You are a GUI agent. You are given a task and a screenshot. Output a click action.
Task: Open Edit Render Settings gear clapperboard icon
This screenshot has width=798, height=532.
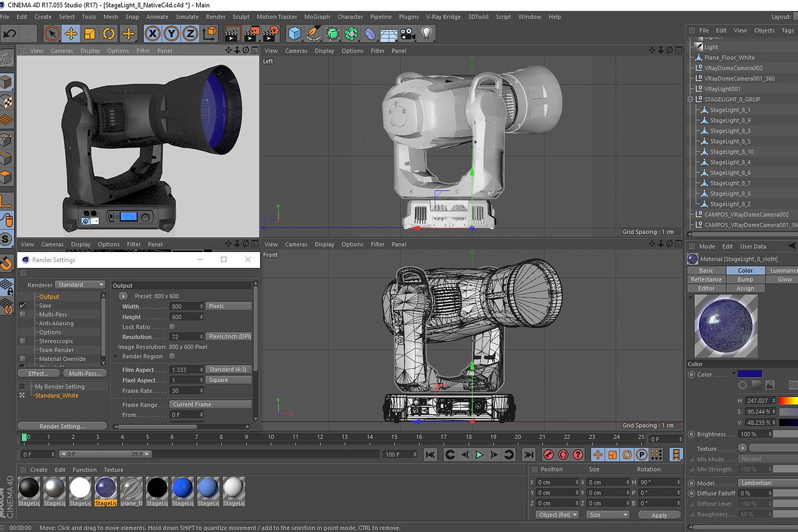pyautogui.click(x=271, y=33)
